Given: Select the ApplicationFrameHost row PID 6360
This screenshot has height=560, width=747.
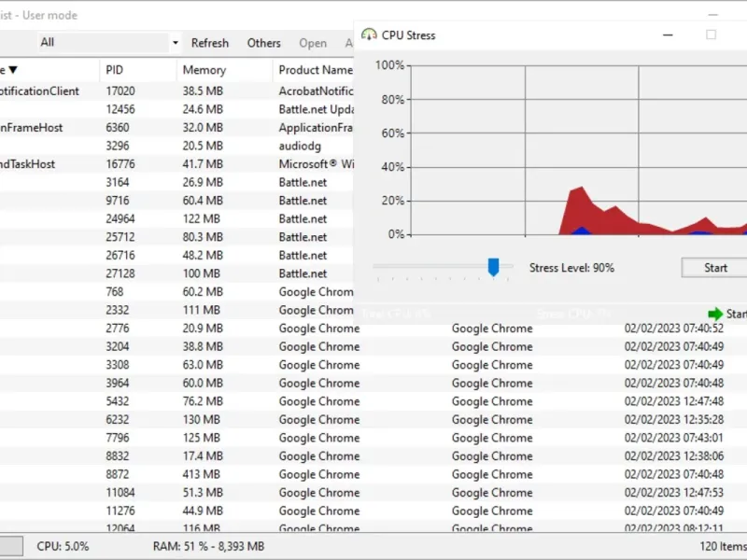Looking at the screenshot, I should (176, 128).
